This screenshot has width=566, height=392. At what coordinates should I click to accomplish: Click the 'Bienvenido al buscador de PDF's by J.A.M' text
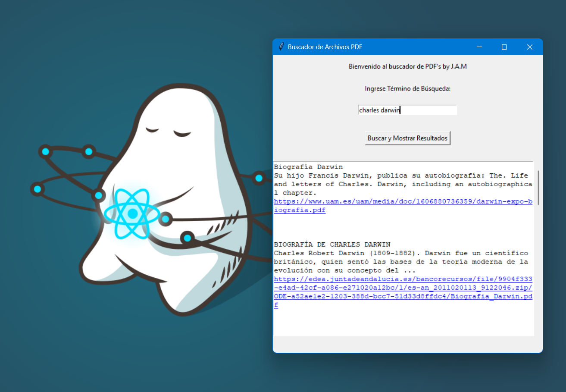407,67
